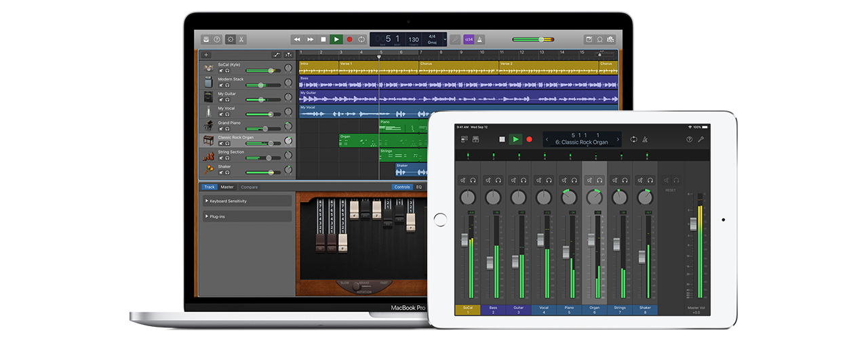Open the Editors scissors button
The image size is (868, 339).
[242, 39]
